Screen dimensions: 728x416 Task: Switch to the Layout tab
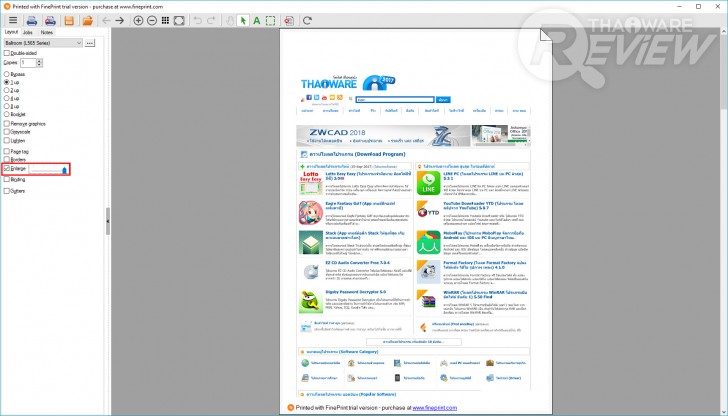(11, 32)
